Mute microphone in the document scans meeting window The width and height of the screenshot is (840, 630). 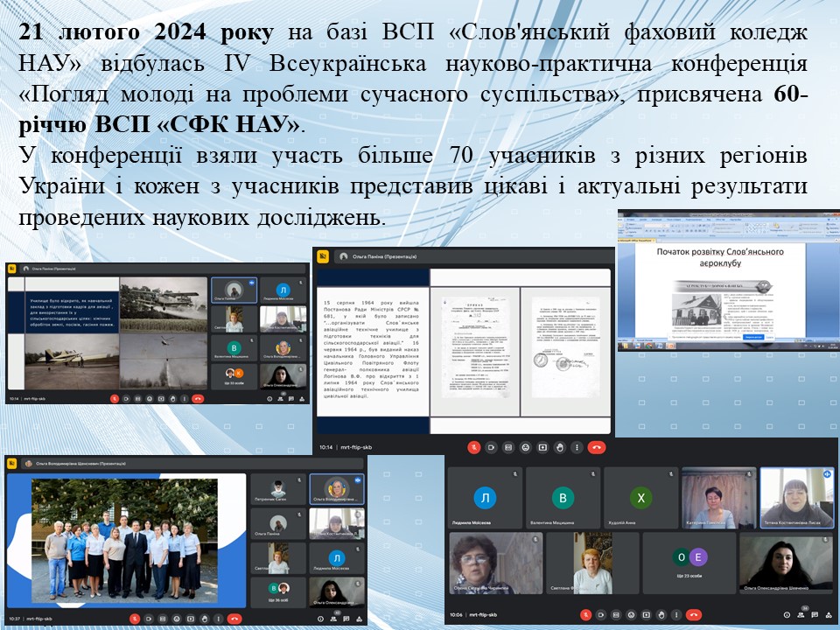tap(473, 447)
